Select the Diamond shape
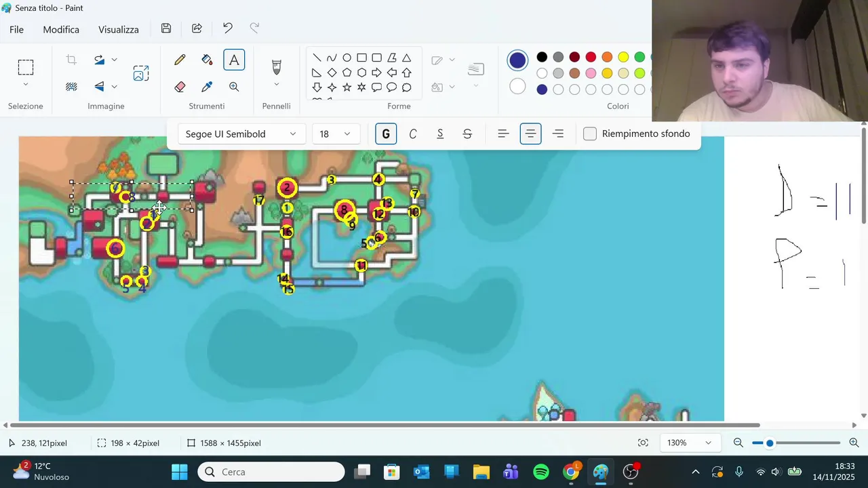The image size is (868, 488). (x=332, y=73)
